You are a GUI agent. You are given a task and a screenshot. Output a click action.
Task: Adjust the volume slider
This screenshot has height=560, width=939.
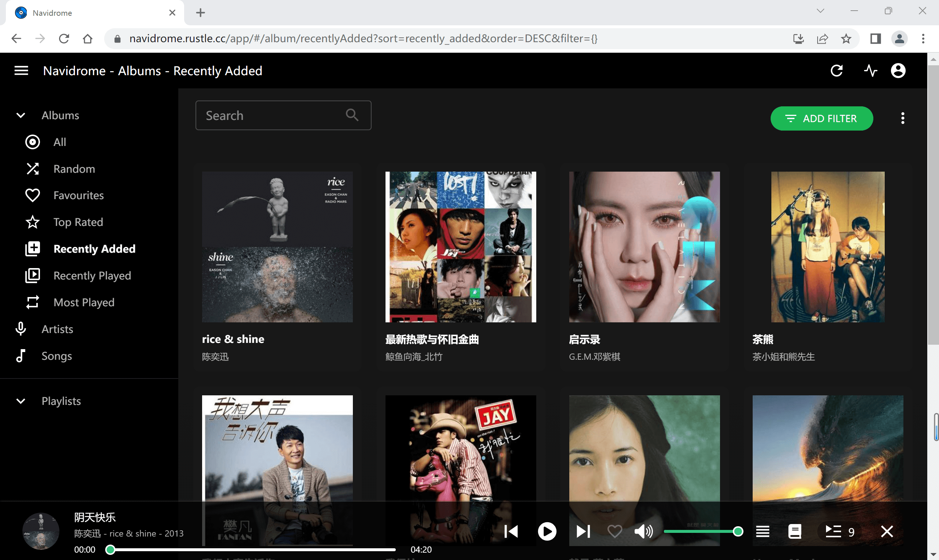pos(703,531)
